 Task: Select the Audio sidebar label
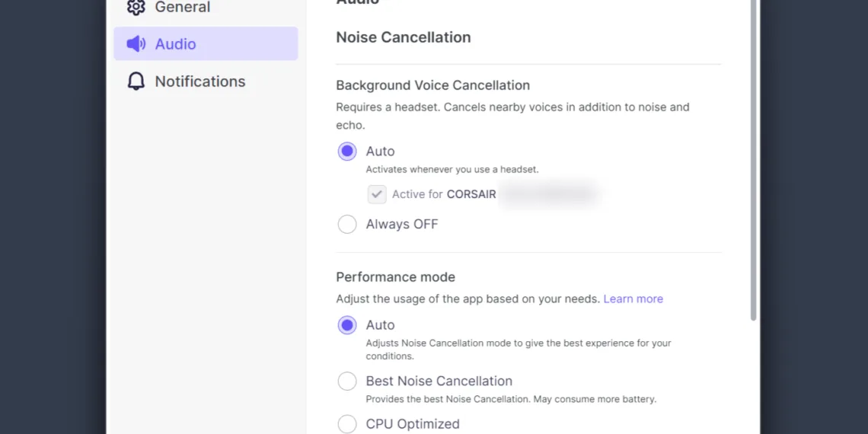[x=176, y=44]
